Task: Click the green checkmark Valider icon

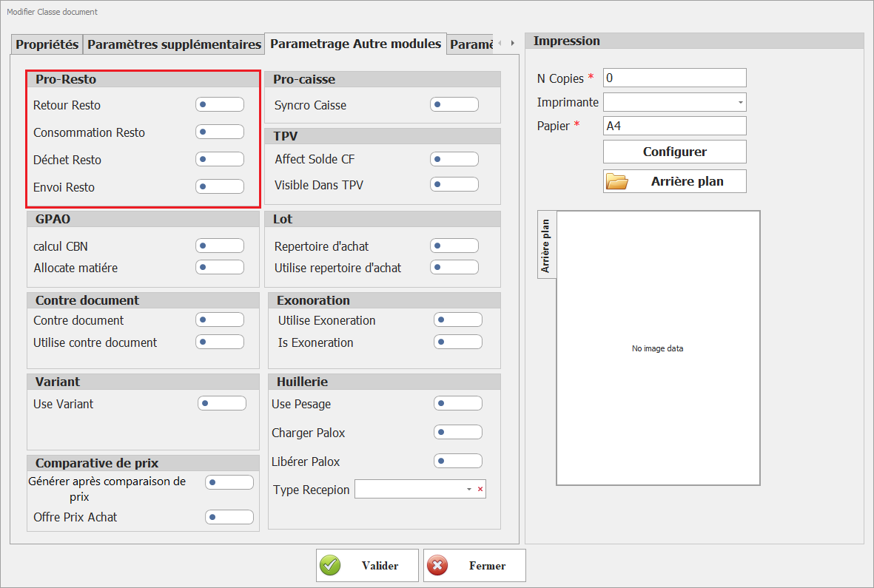Action: (x=331, y=566)
